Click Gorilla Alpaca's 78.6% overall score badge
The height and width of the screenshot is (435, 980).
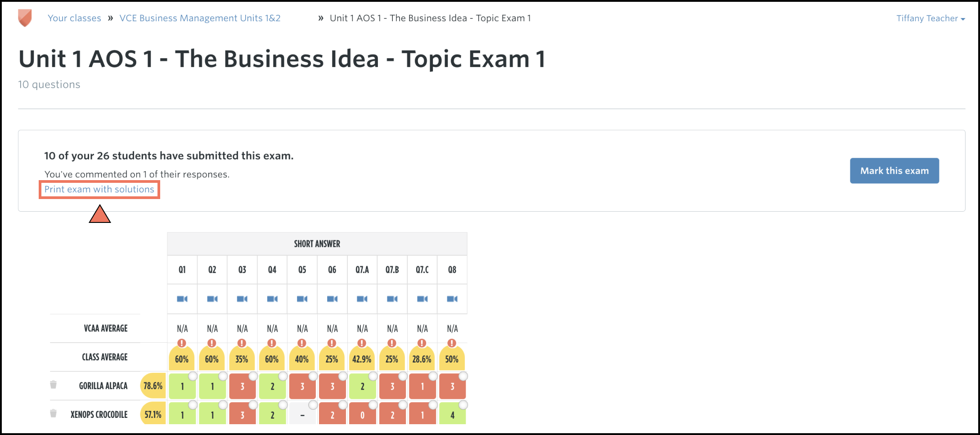(x=153, y=386)
